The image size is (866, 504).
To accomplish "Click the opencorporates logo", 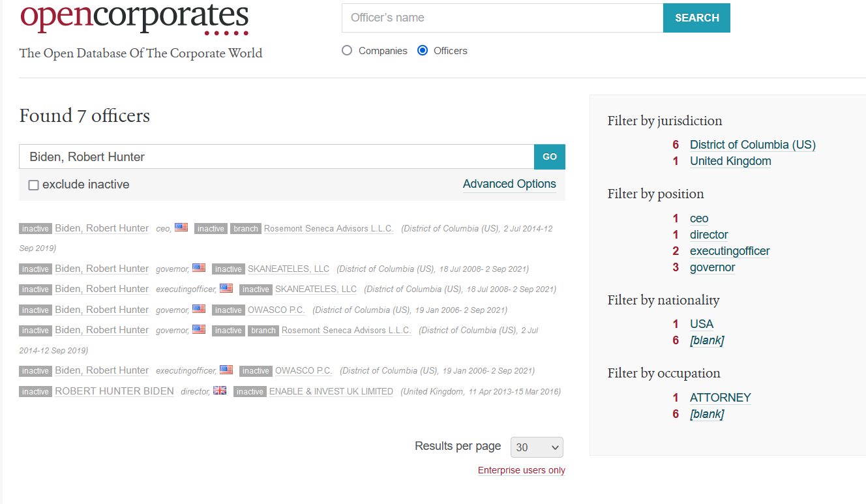I will [x=134, y=18].
